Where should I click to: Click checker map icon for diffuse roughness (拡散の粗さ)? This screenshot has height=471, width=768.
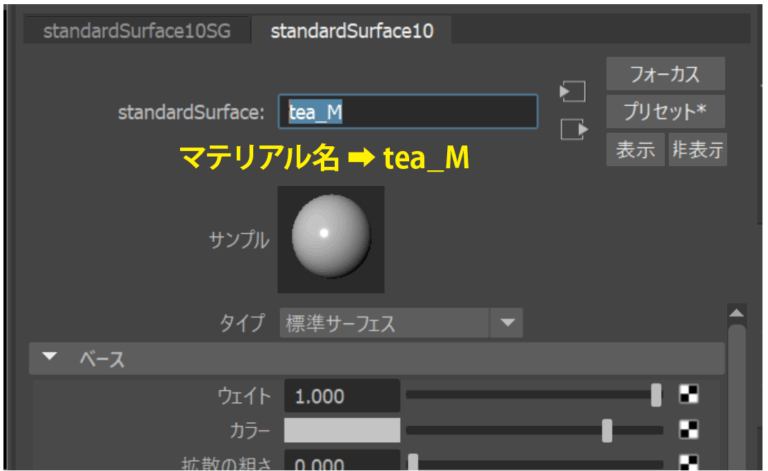point(688,462)
